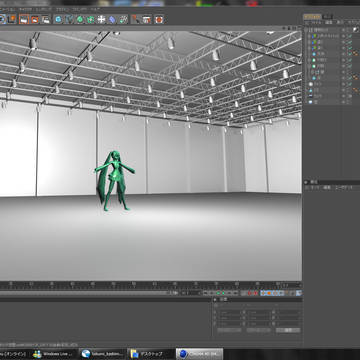360x360 pixels.
Task: Click the Apply button in Coordinates Manager
Action: pyautogui.click(x=288, y=330)
